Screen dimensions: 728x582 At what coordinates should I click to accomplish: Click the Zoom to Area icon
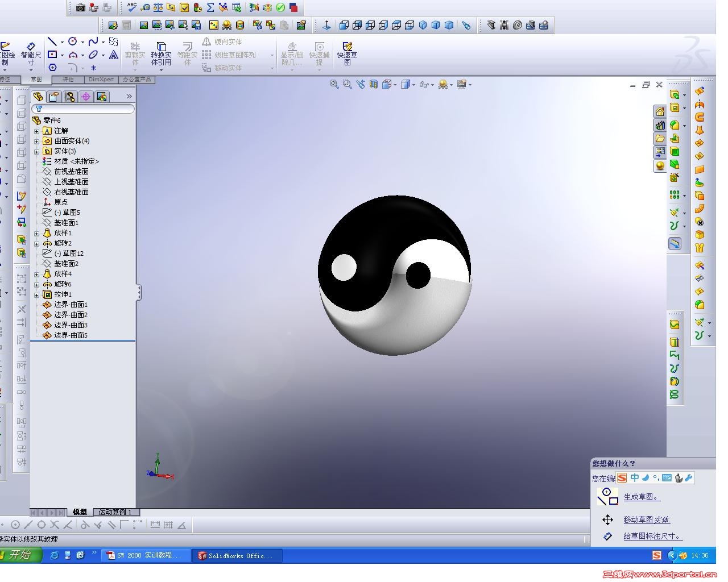point(347,84)
